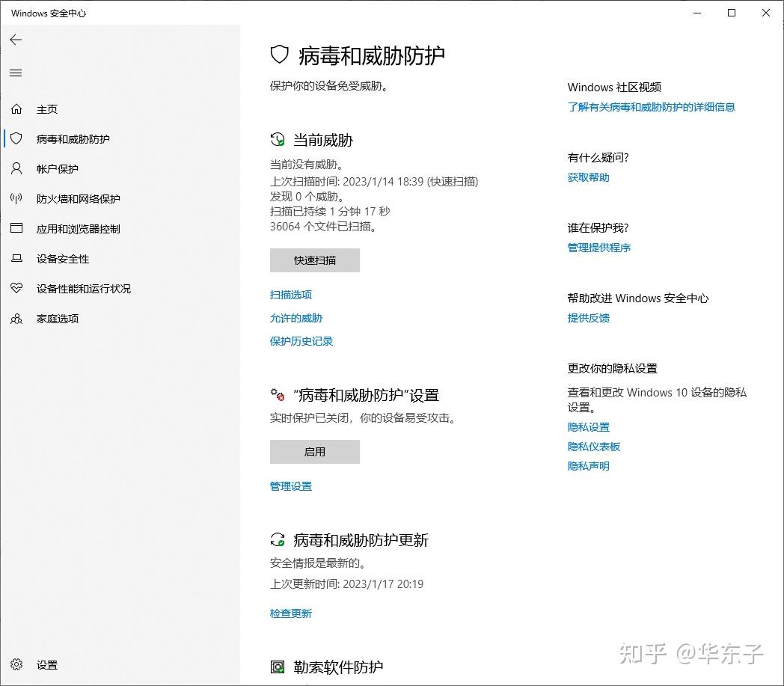Click the heart icon for 设备性能和运行状况

tap(16, 288)
